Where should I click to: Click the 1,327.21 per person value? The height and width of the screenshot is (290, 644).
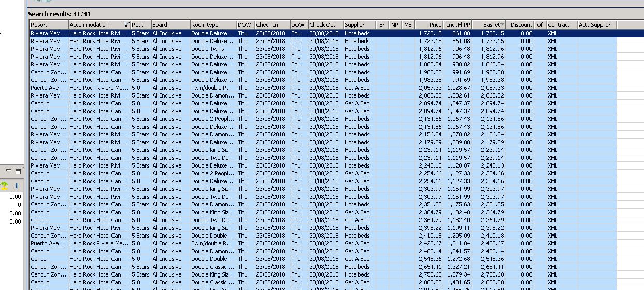[459, 267]
